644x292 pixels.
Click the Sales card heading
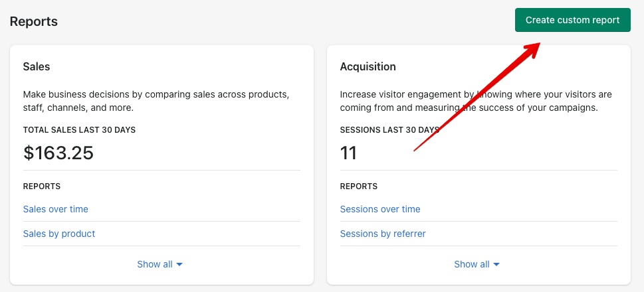(x=37, y=66)
